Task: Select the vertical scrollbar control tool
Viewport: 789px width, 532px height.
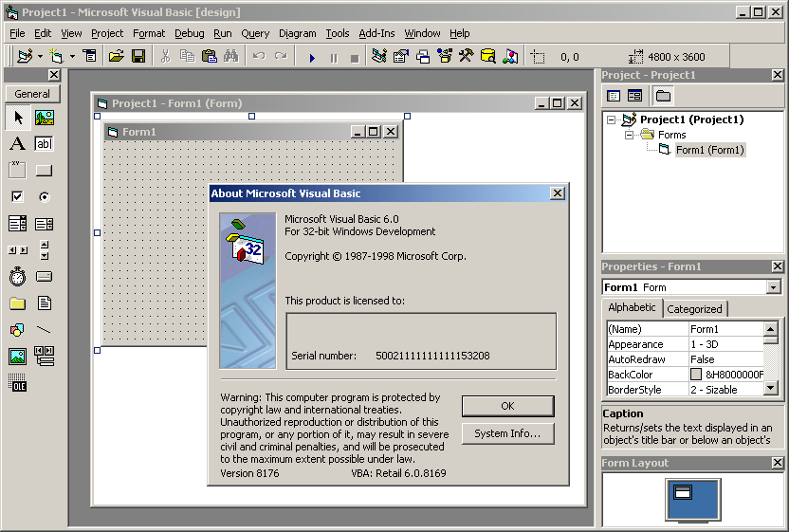Action: 45,250
